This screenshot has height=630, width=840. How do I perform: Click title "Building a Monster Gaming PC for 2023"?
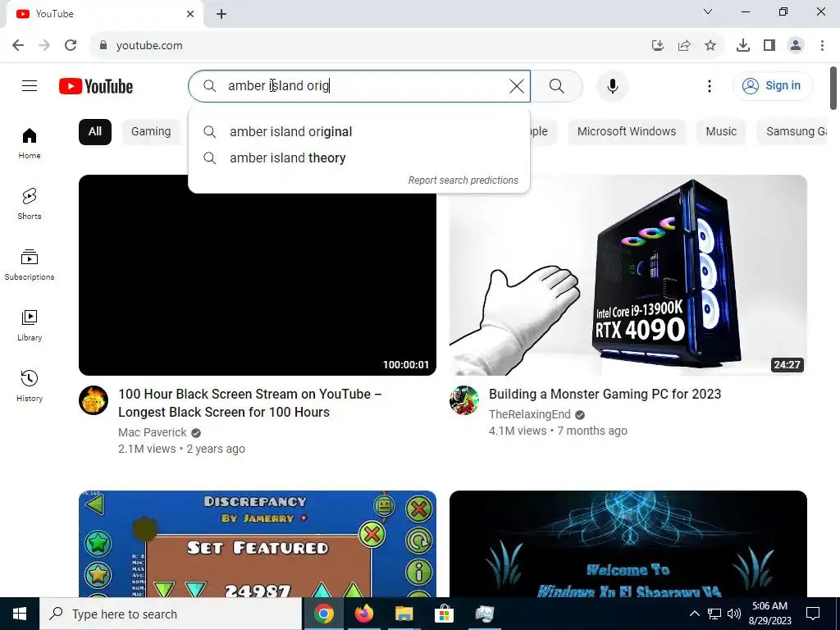[x=605, y=395]
